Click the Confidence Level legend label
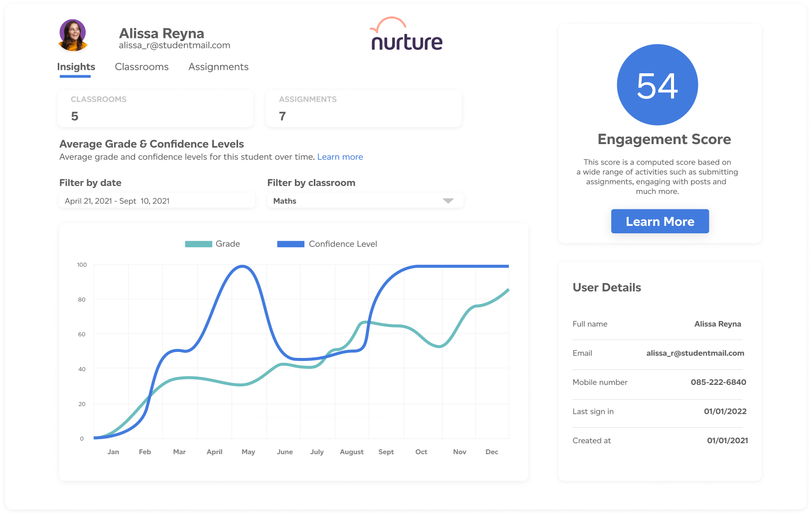This screenshot has width=812, height=516. 343,244
